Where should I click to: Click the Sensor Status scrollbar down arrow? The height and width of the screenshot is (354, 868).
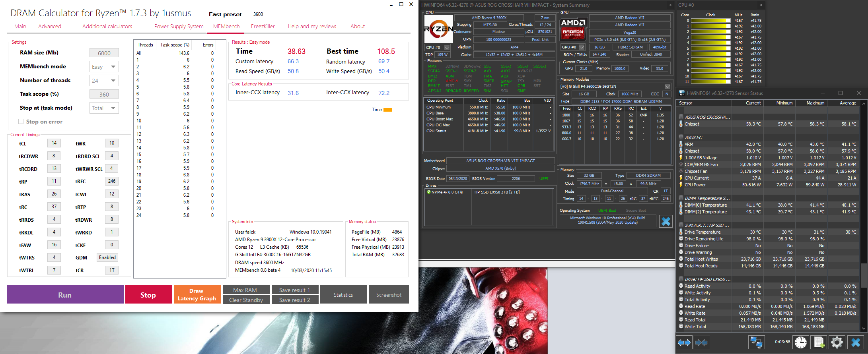pyautogui.click(x=864, y=328)
